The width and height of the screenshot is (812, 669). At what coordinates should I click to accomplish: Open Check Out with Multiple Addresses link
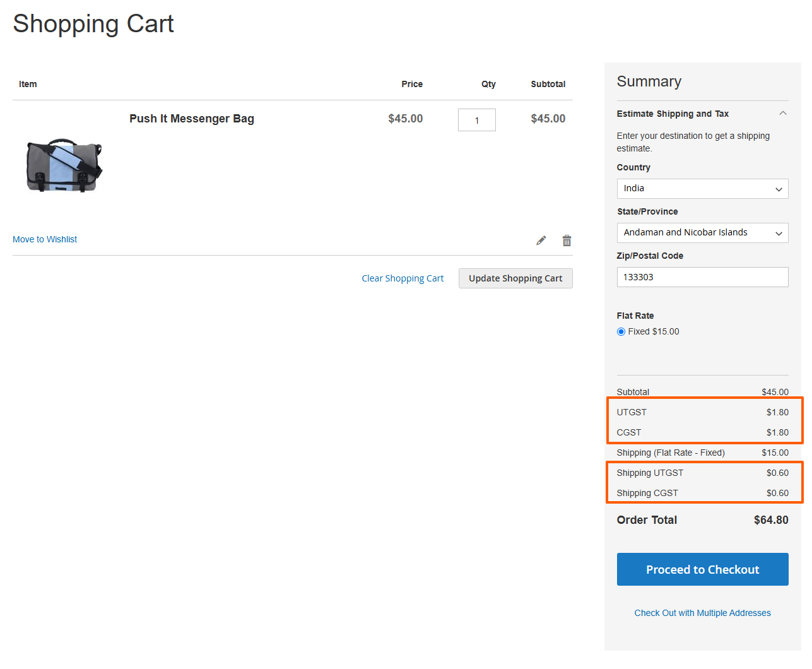point(702,613)
